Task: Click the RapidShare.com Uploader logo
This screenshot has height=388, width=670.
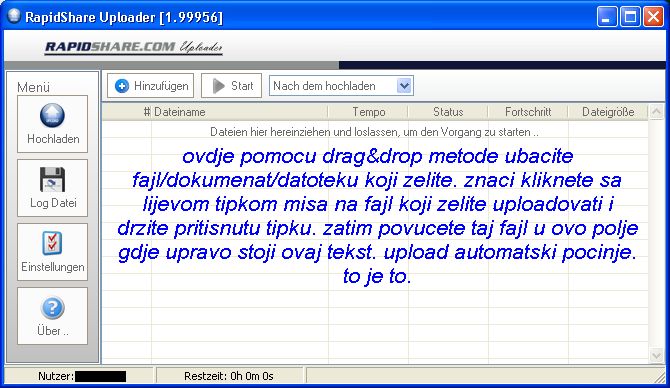Action: [134, 47]
